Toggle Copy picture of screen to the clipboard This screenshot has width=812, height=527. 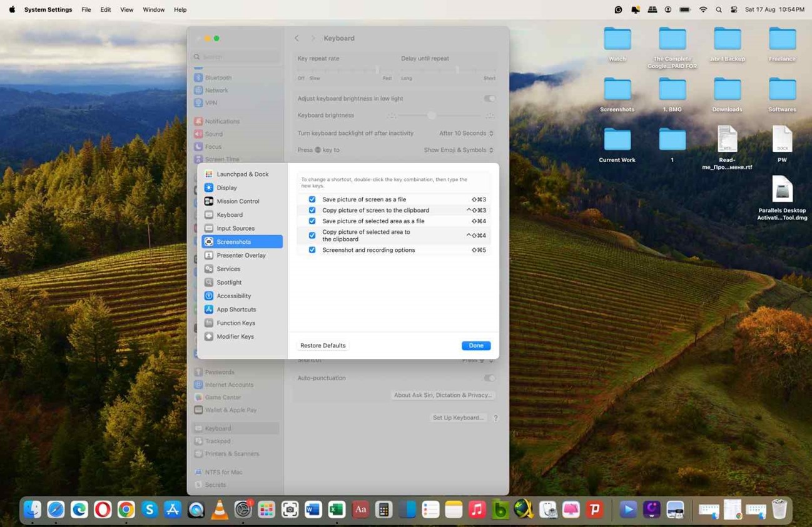[x=312, y=210]
